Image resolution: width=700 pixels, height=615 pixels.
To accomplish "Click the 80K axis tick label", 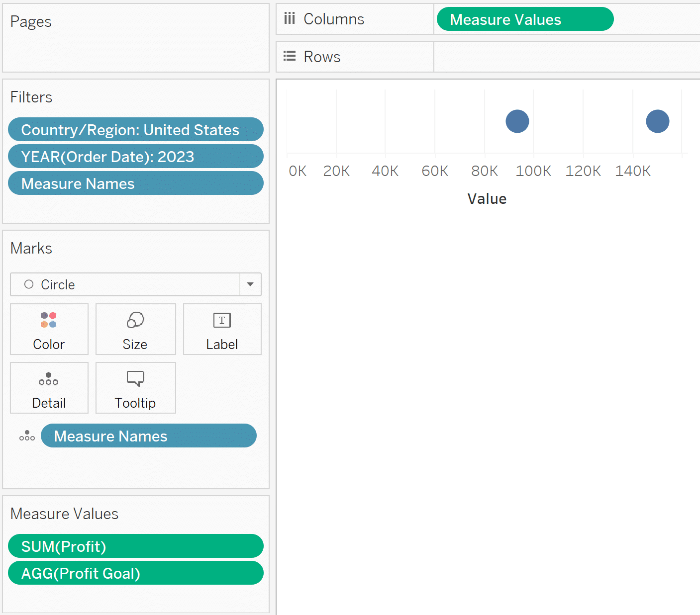I will (485, 171).
